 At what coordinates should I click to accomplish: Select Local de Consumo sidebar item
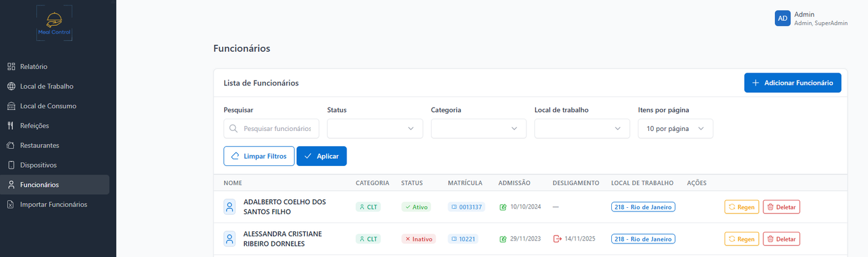click(48, 106)
